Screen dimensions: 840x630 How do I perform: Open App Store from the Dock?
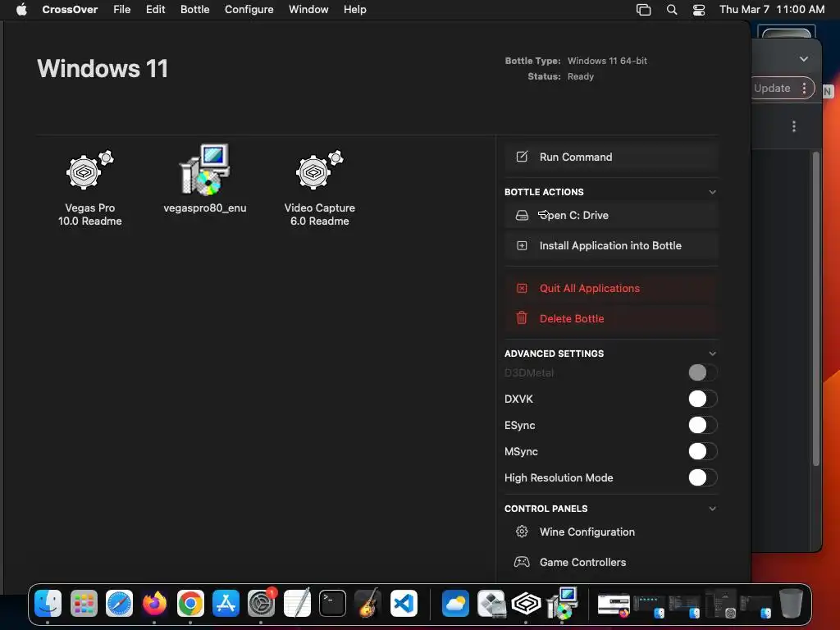coord(226,603)
